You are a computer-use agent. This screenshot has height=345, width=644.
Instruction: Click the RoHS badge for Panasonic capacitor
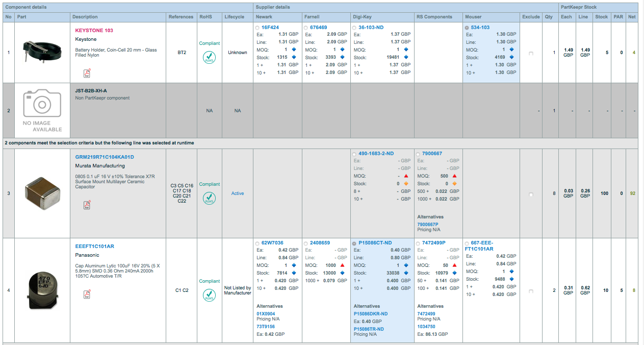pos(209,294)
